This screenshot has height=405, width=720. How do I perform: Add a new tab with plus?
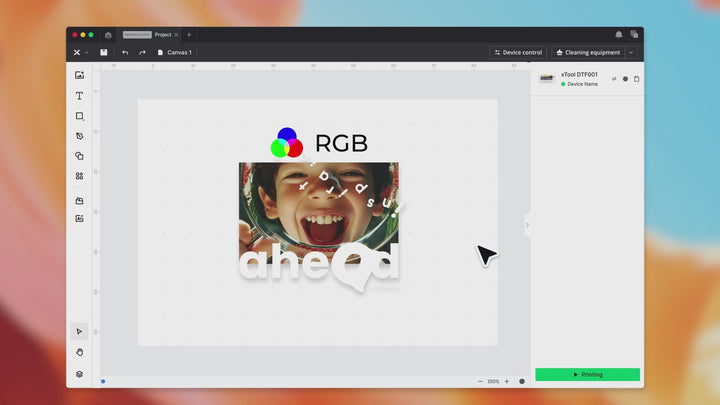(x=189, y=34)
